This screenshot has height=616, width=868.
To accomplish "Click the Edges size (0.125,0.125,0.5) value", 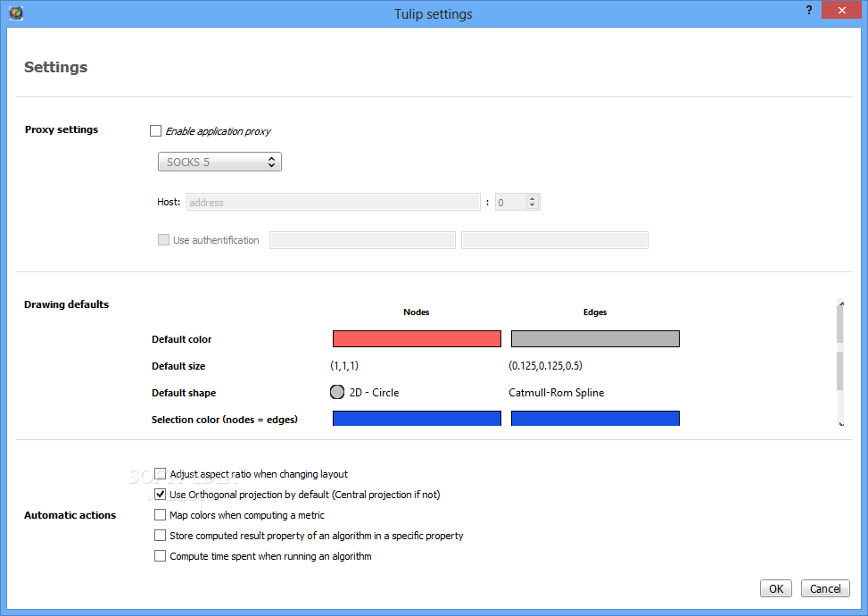I will point(545,366).
